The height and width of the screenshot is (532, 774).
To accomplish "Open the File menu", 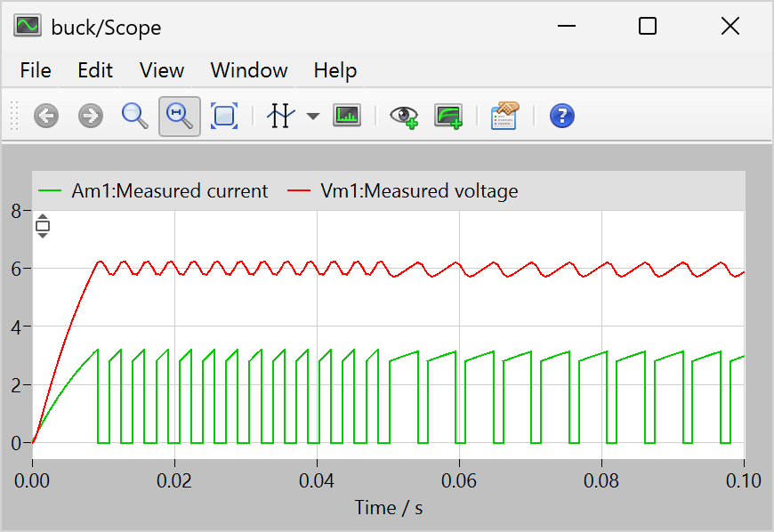I will point(36,70).
